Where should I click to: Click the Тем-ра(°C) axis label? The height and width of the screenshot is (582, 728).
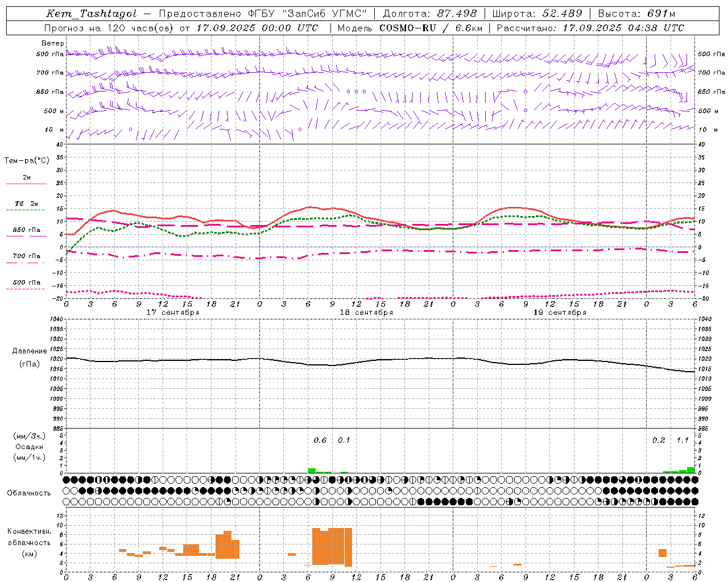point(27,161)
